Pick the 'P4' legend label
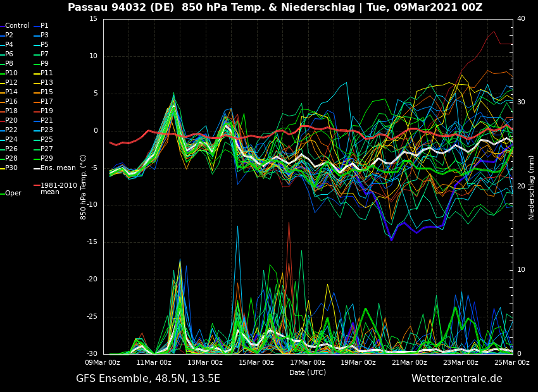The height and width of the screenshot is (392, 538). (x=9, y=44)
